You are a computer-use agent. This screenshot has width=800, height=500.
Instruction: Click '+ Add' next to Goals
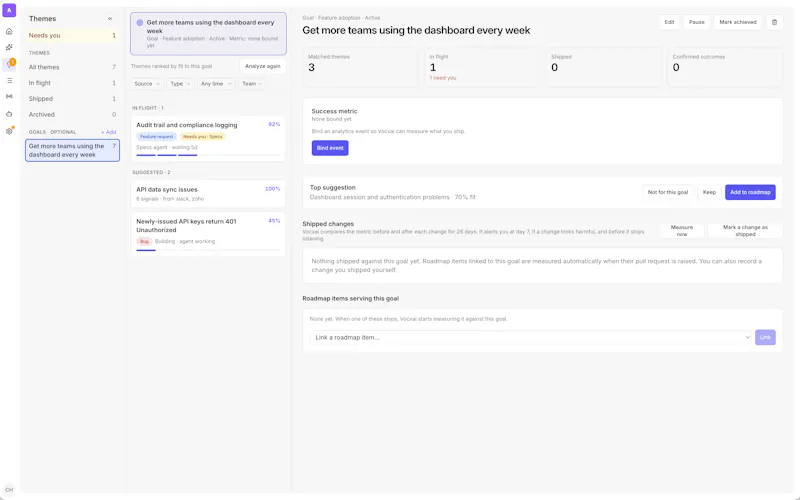pyautogui.click(x=109, y=132)
